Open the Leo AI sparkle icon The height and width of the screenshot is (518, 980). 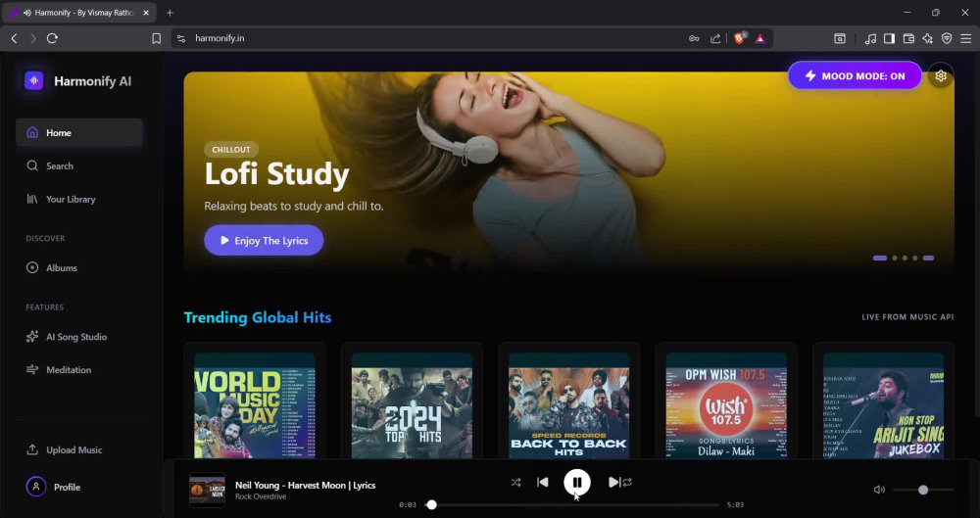(927, 38)
